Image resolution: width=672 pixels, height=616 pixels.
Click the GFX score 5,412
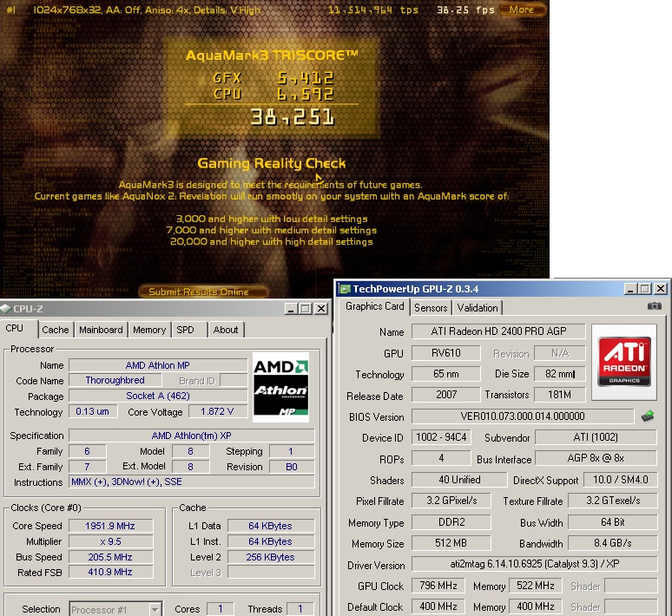point(306,78)
